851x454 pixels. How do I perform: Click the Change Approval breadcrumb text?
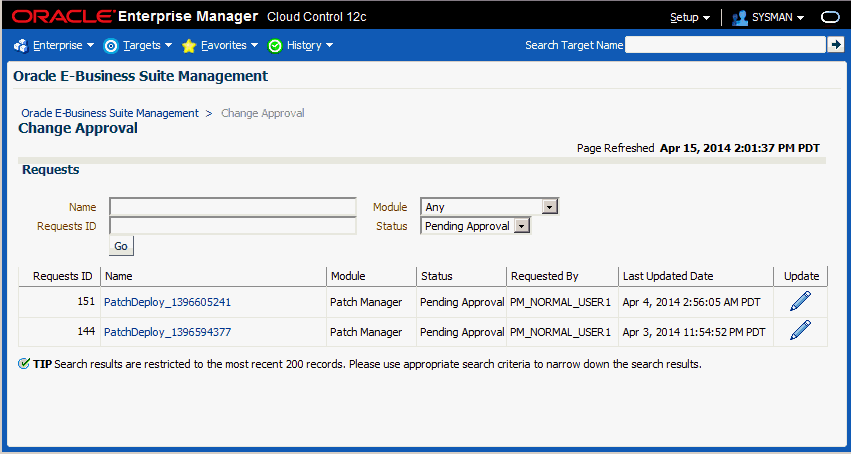click(263, 113)
